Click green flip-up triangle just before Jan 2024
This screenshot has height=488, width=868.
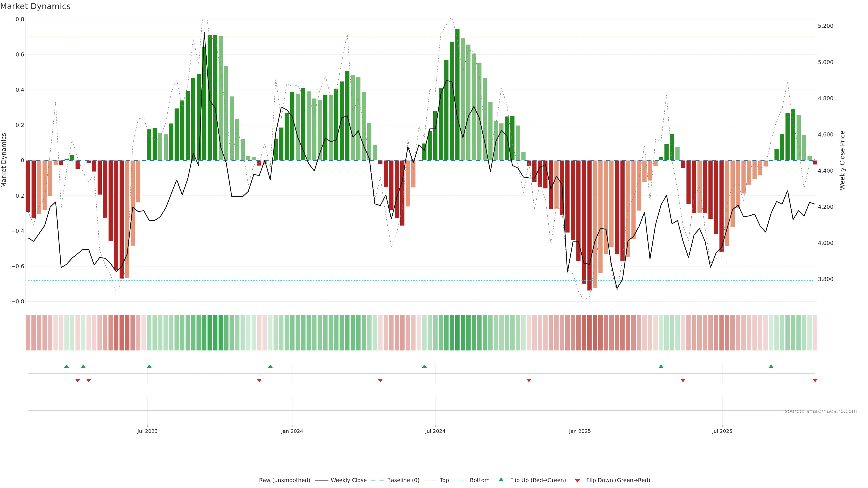(270, 366)
